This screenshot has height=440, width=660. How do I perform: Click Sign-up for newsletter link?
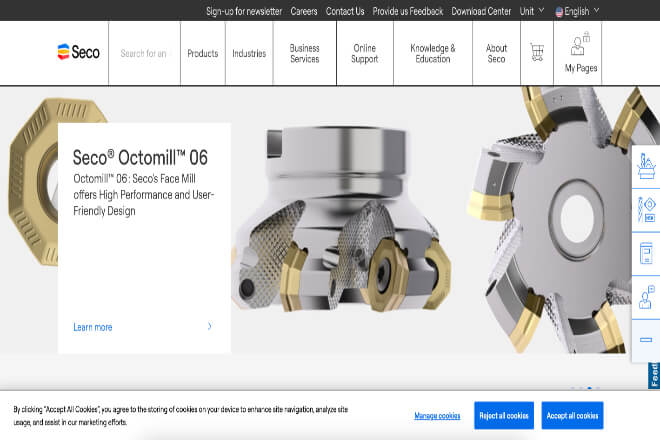244,11
